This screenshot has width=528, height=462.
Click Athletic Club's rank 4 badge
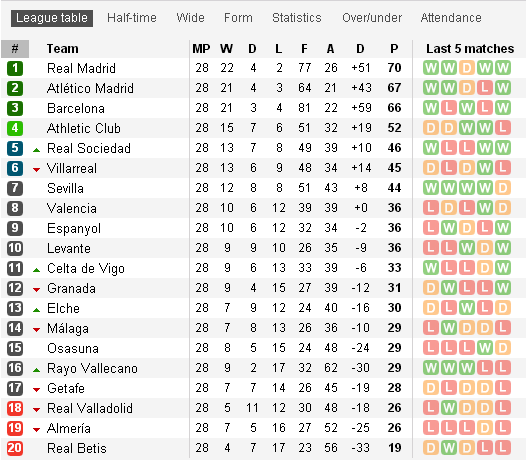(x=15, y=128)
